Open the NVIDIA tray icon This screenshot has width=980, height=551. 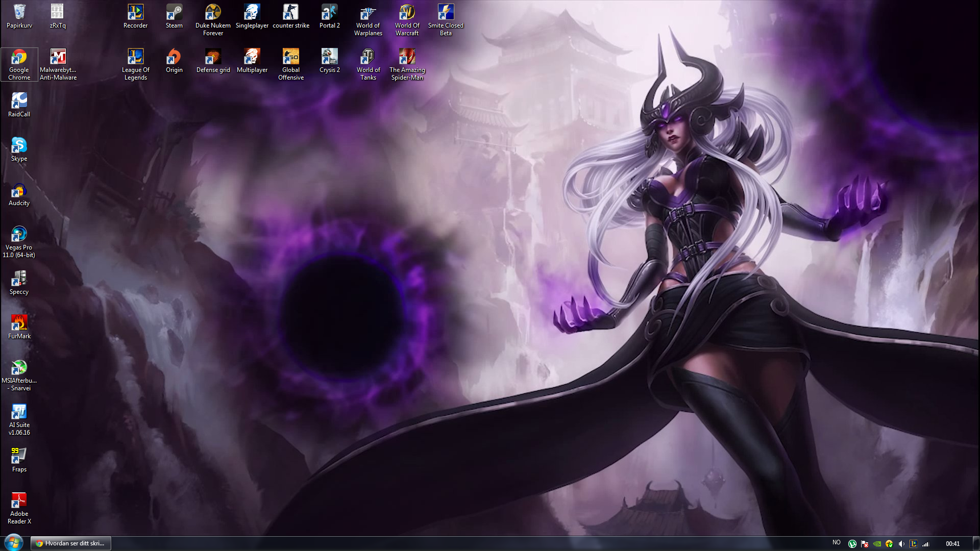pos(877,544)
